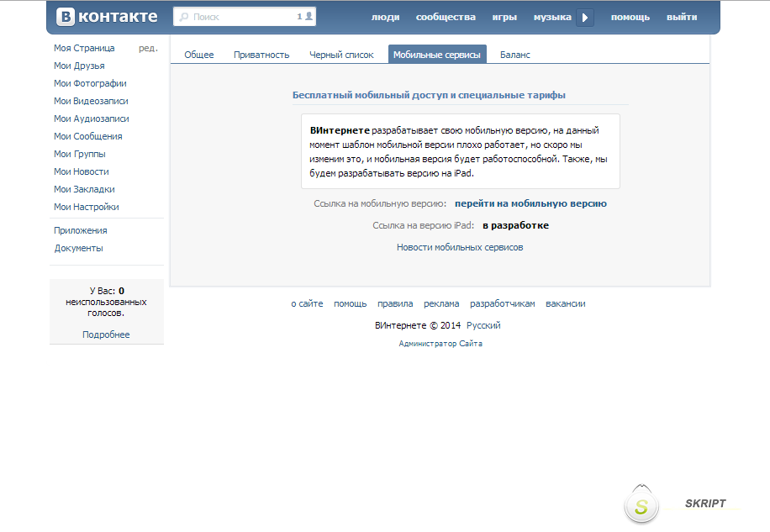The width and height of the screenshot is (770, 532).
Task: Click the Ссылка на мобильную версию: label
Action: [380, 203]
